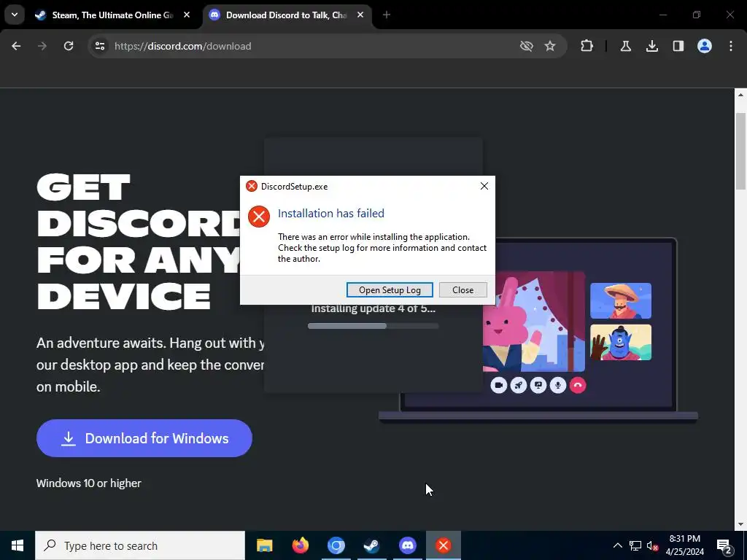Click the installer progress bar

click(x=373, y=326)
